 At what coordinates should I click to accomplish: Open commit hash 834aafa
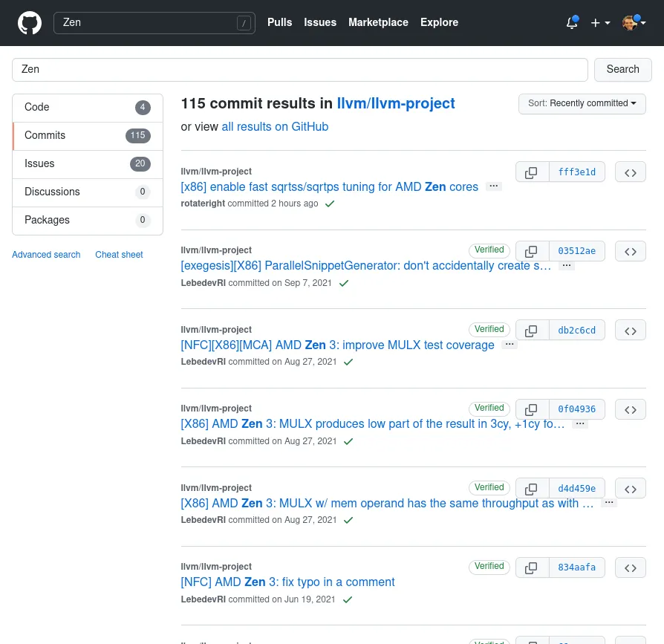click(577, 567)
